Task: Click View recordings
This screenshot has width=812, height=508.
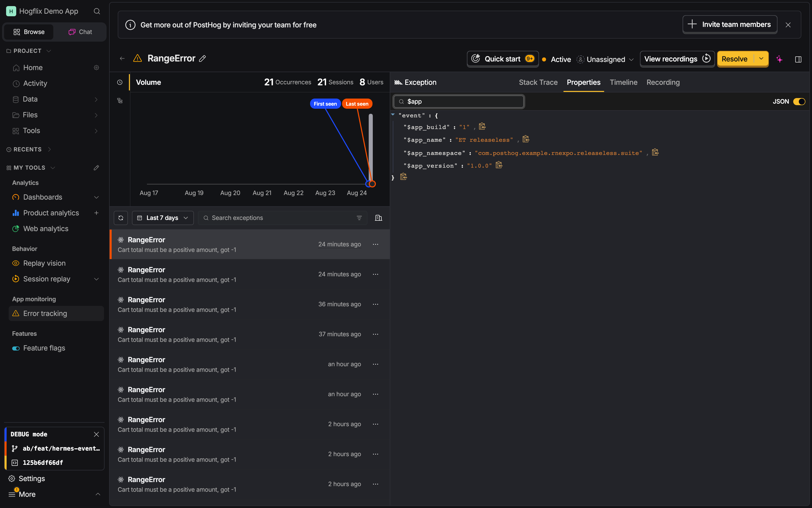Action: pyautogui.click(x=677, y=59)
